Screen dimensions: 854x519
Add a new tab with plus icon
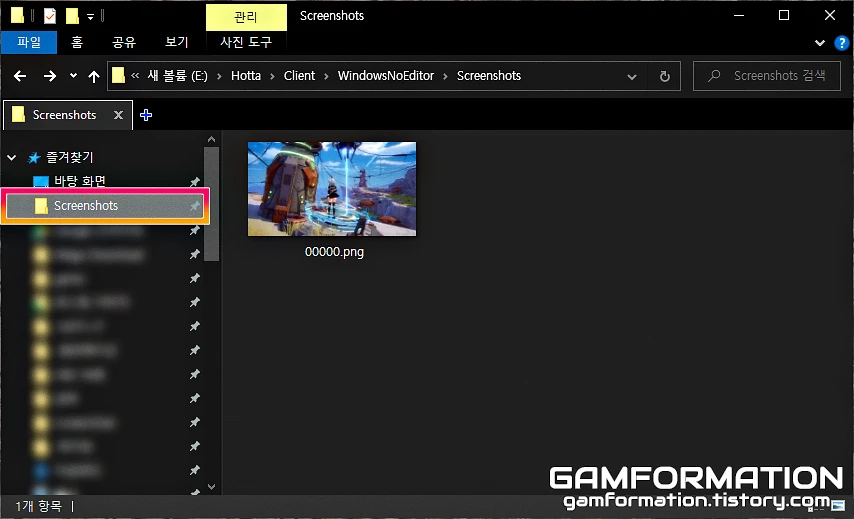(146, 115)
